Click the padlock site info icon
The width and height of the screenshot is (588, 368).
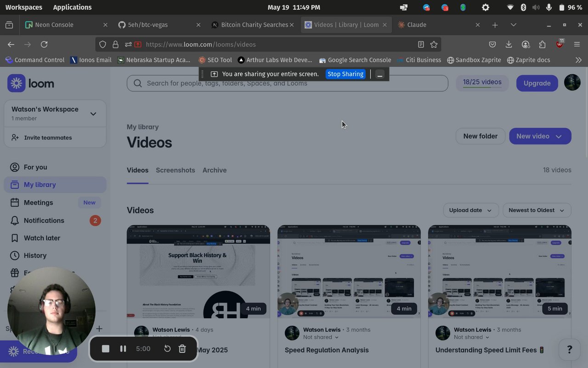(115, 44)
